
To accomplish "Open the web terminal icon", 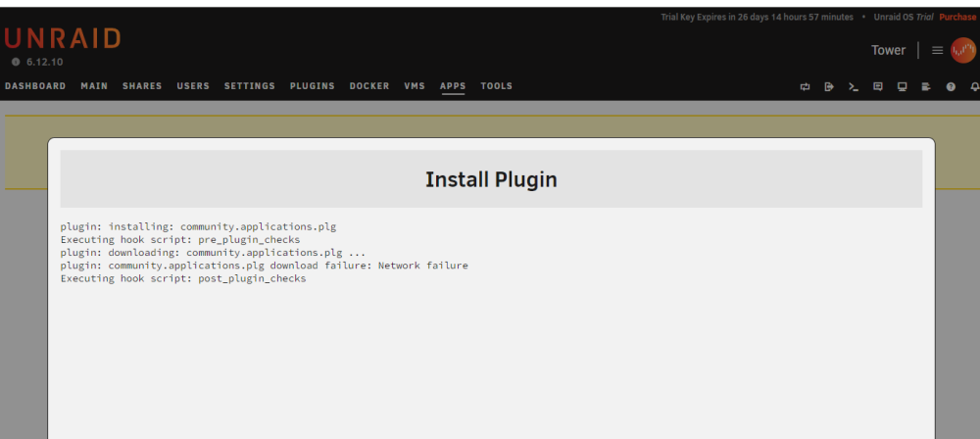I will tap(854, 87).
